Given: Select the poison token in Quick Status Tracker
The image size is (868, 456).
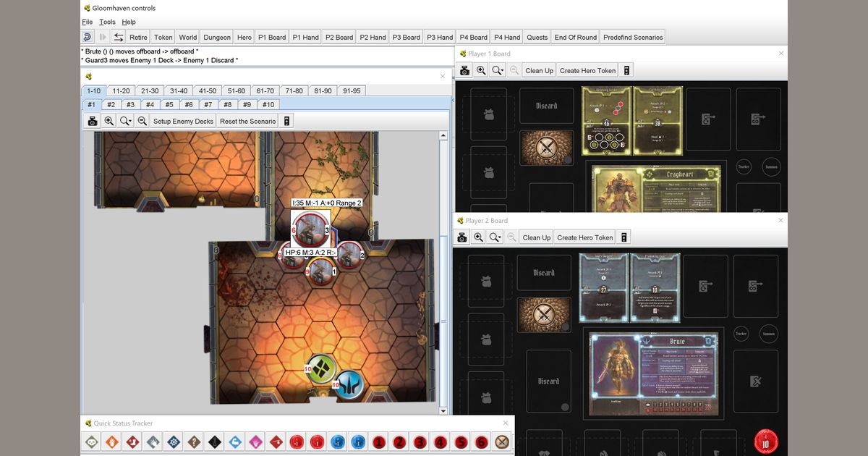Looking at the screenshot, I should click(x=92, y=441).
